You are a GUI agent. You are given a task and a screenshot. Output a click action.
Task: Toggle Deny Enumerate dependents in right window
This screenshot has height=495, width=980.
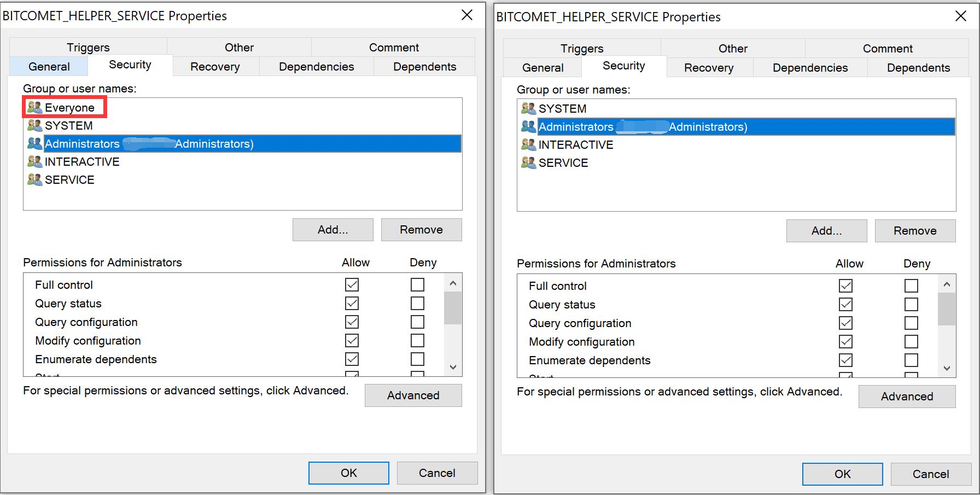911,360
